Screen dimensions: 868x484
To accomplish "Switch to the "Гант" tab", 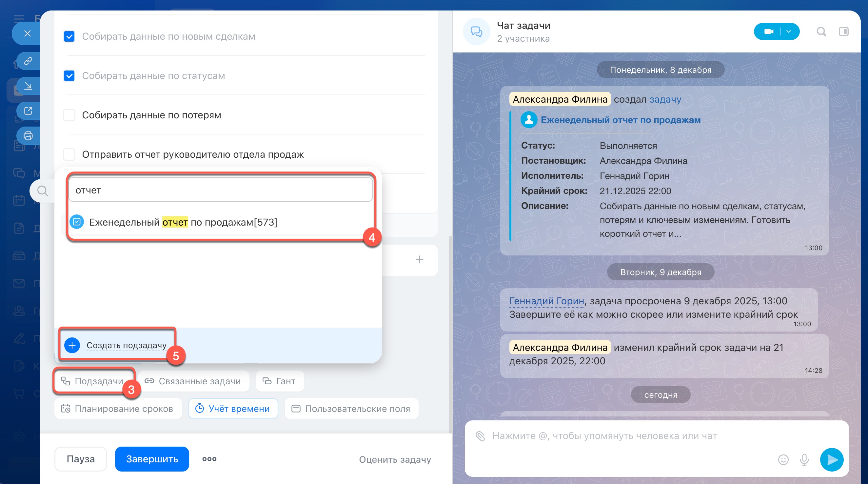I will pos(280,381).
